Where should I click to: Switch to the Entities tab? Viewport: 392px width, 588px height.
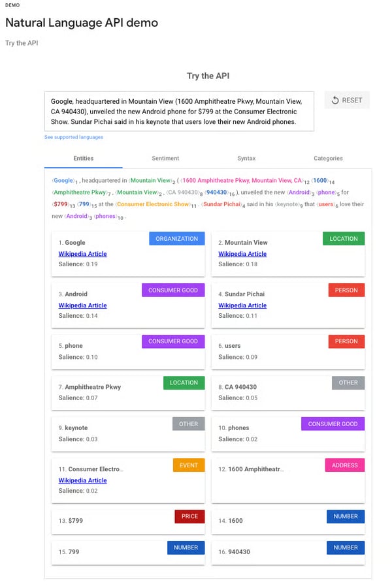(x=84, y=158)
